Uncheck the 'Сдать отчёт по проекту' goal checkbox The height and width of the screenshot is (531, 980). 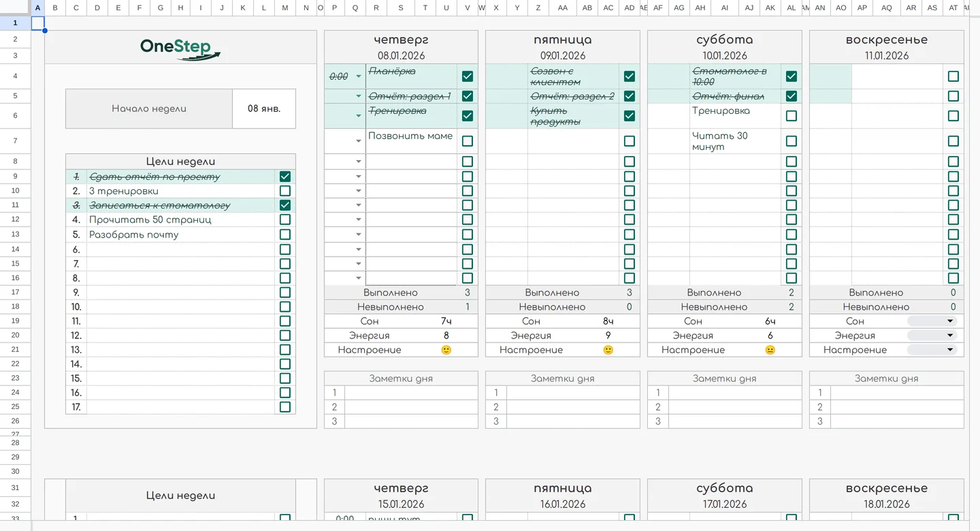tap(285, 176)
